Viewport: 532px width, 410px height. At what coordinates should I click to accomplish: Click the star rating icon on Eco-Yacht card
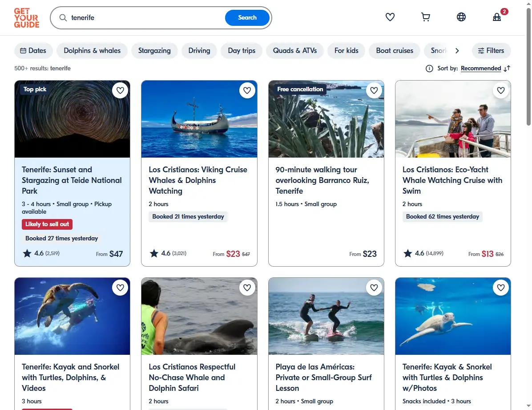point(408,253)
